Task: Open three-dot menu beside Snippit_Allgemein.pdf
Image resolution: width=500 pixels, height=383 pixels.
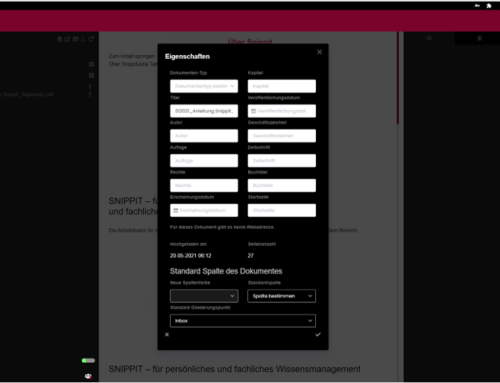Action: [90, 94]
